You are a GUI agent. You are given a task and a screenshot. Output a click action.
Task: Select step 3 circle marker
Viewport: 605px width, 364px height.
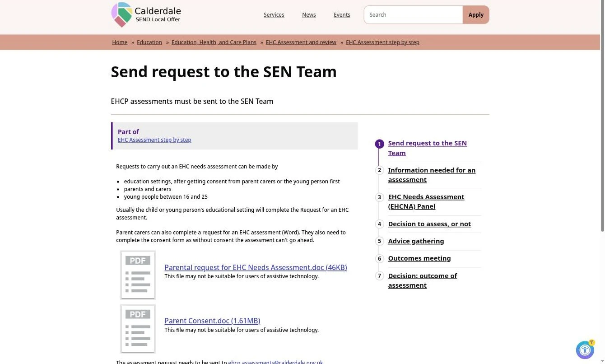coord(379,197)
